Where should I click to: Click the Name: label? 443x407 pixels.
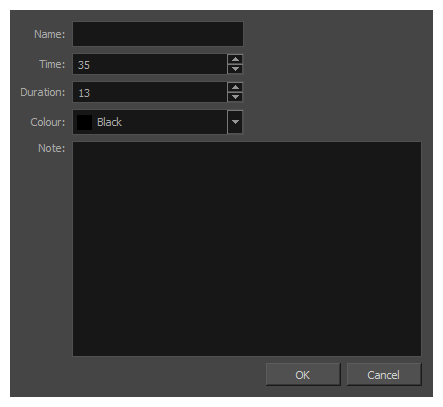coord(50,34)
